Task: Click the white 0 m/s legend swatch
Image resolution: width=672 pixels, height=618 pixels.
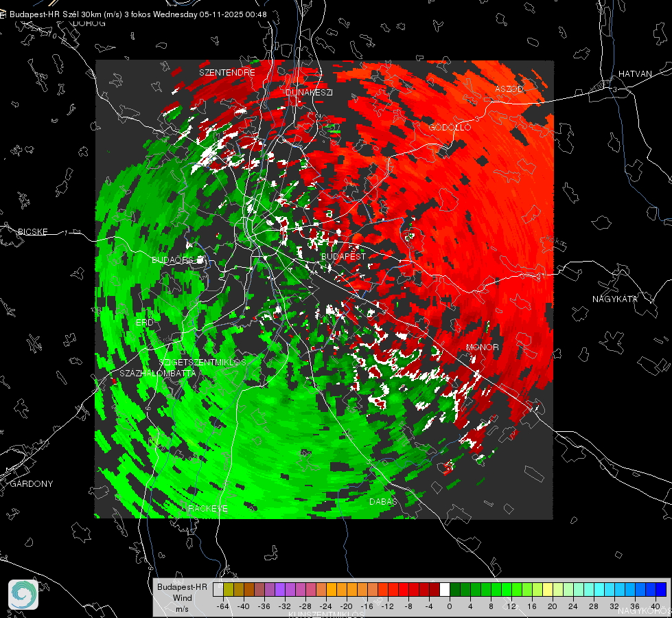Action: (445, 590)
